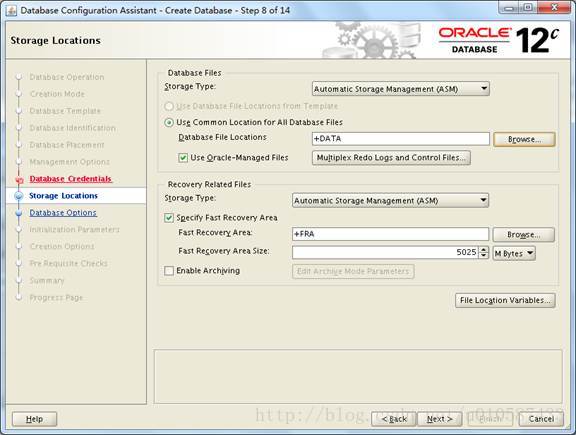Click the Storage Locations current step bullet
Image resolution: width=576 pixels, height=435 pixels.
click(x=19, y=196)
